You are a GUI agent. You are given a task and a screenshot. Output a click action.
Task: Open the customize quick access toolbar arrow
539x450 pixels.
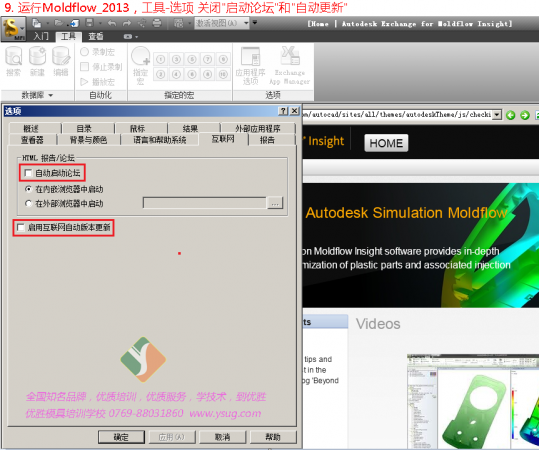pyautogui.click(x=255, y=23)
